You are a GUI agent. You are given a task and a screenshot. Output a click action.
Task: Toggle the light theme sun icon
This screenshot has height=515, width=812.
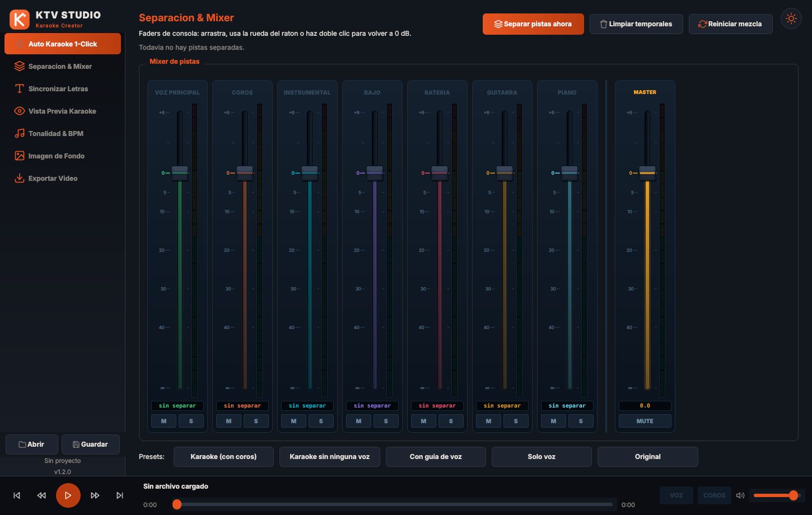click(791, 18)
